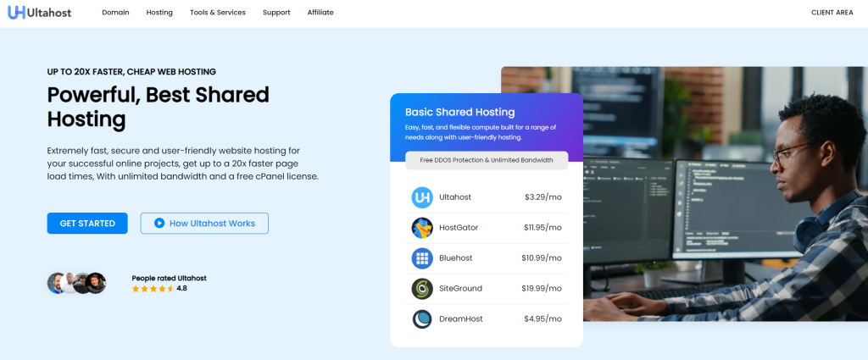Open the Affiliate menu item
This screenshot has height=360, width=868.
pos(320,12)
